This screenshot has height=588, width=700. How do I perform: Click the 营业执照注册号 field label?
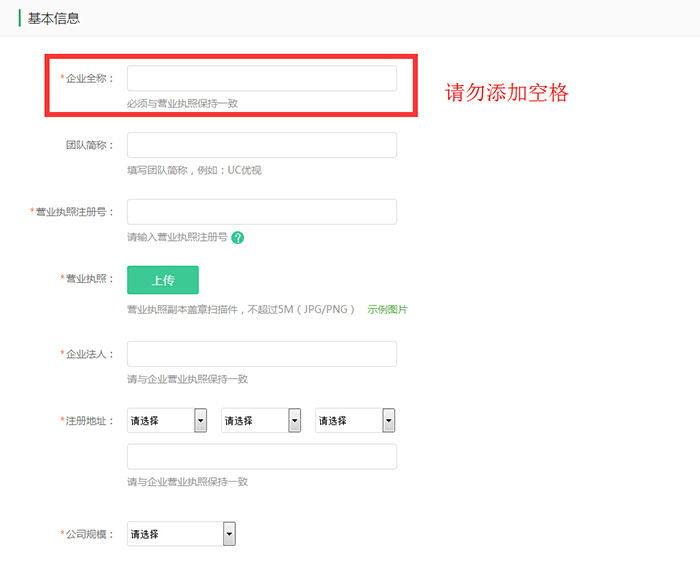click(75, 212)
